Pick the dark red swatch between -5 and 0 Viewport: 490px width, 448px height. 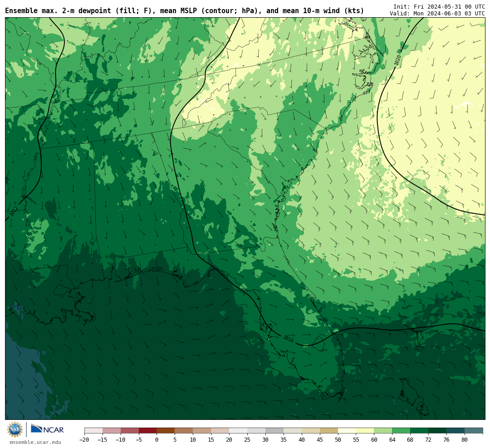148,431
